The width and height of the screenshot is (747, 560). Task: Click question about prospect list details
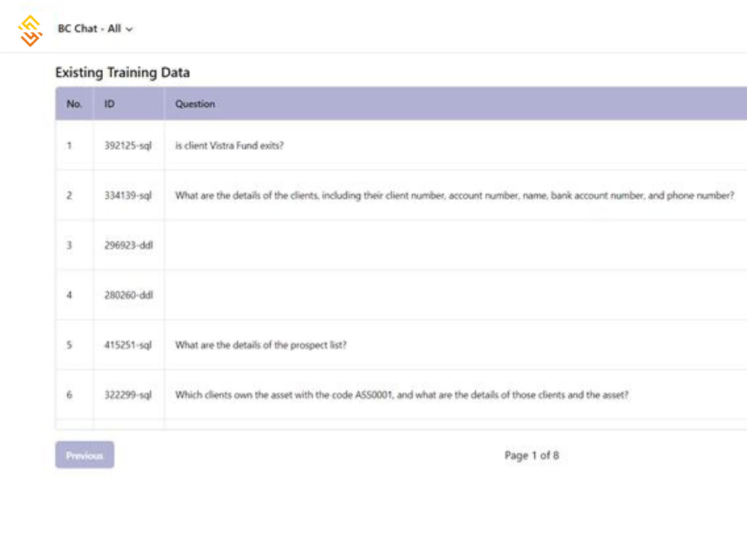pos(261,345)
